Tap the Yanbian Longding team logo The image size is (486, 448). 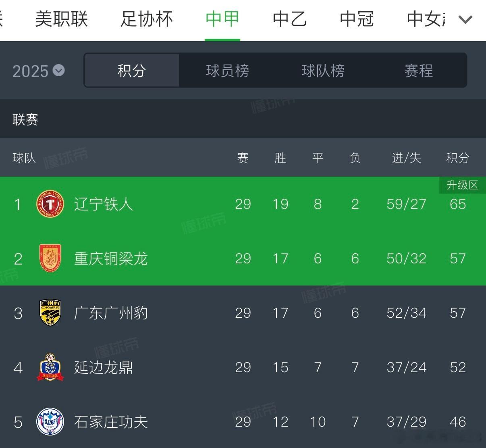pos(50,367)
